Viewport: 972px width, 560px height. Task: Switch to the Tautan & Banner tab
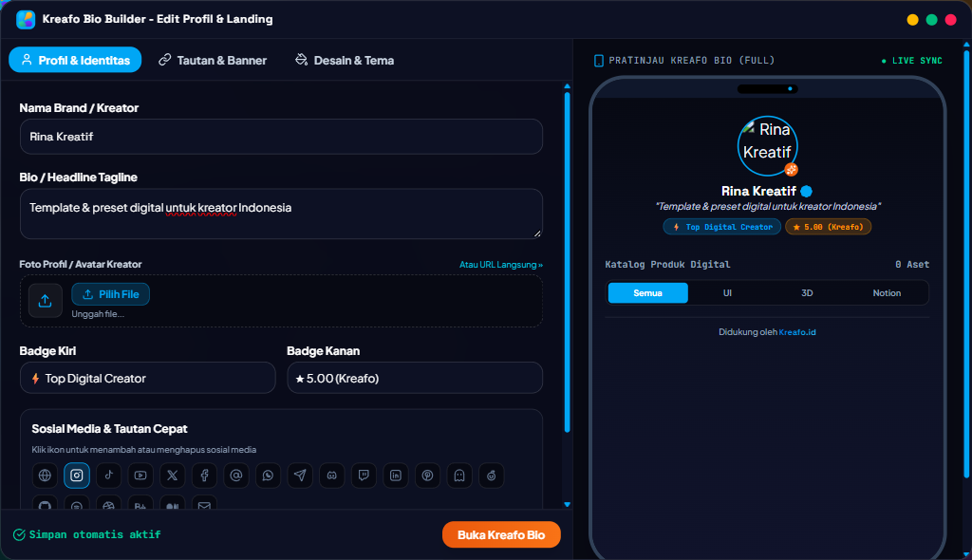tap(213, 60)
